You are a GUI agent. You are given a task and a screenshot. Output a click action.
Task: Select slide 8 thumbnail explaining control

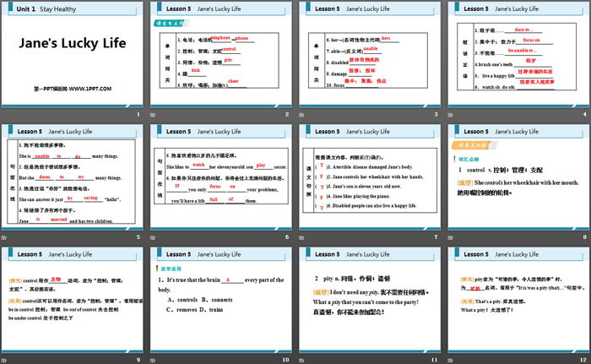518,177
